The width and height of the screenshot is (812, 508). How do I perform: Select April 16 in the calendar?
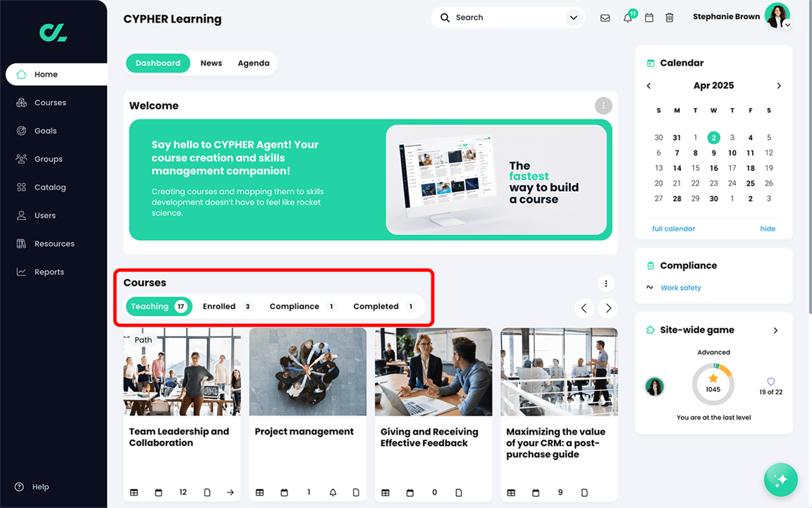pyautogui.click(x=713, y=168)
